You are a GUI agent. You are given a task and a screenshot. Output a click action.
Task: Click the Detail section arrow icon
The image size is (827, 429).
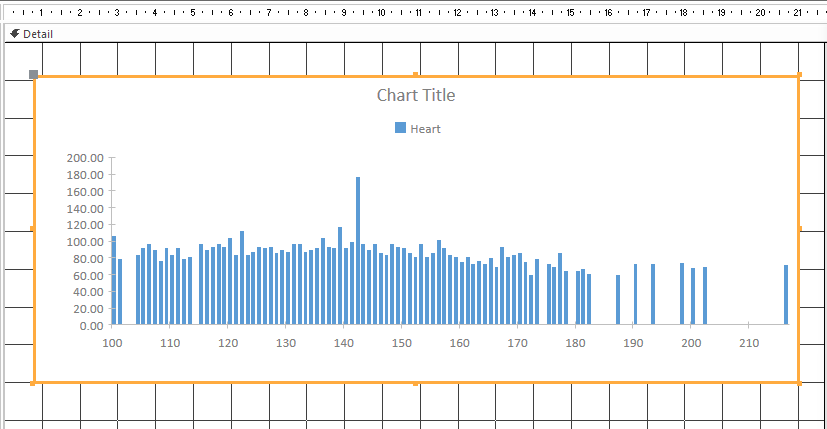tap(15, 33)
